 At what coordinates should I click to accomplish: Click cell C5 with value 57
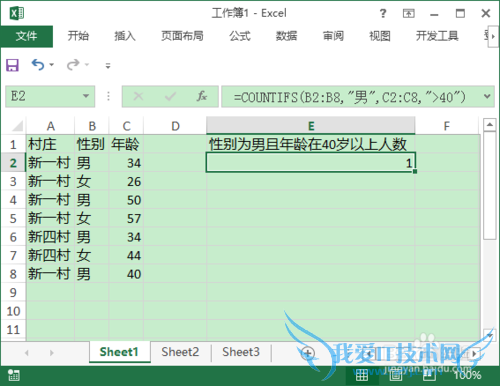tap(126, 218)
